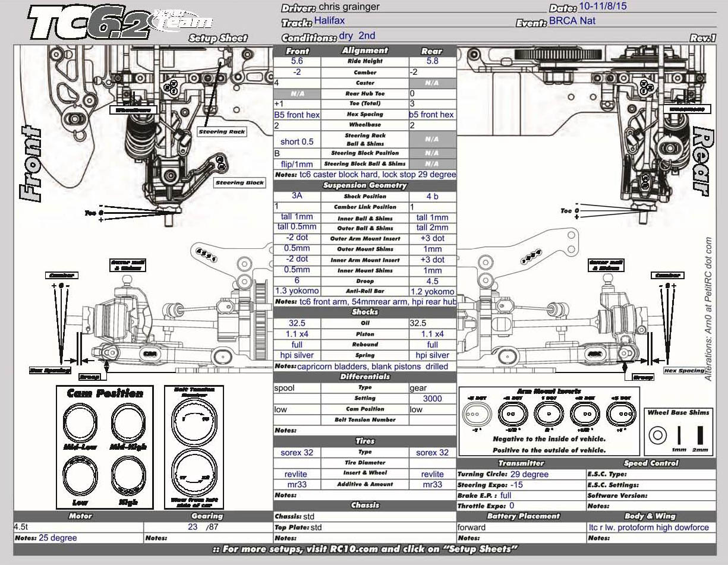The width and height of the screenshot is (728, 565).
Task: Click the Steering Block shims 'flip/1mm'
Action: point(297,164)
